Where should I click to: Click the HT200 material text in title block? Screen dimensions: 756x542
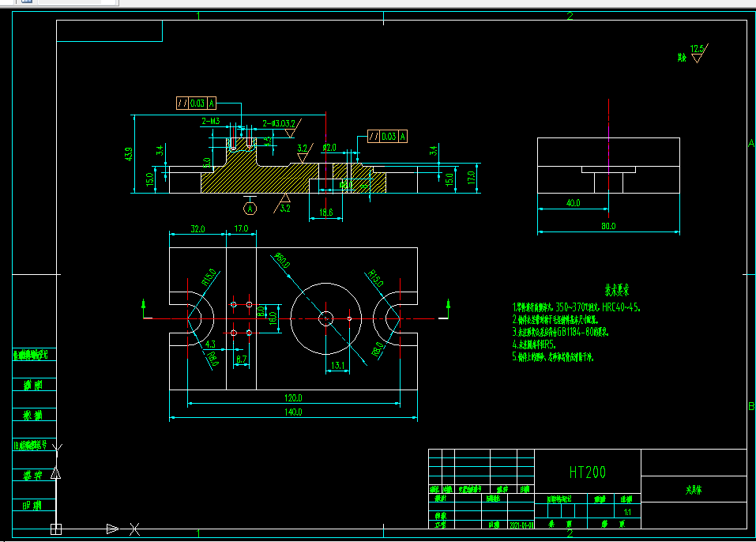pyautogui.click(x=587, y=472)
